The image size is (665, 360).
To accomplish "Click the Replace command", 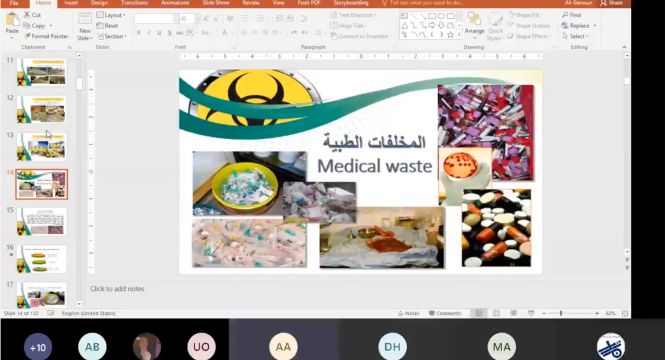I will 578,25.
